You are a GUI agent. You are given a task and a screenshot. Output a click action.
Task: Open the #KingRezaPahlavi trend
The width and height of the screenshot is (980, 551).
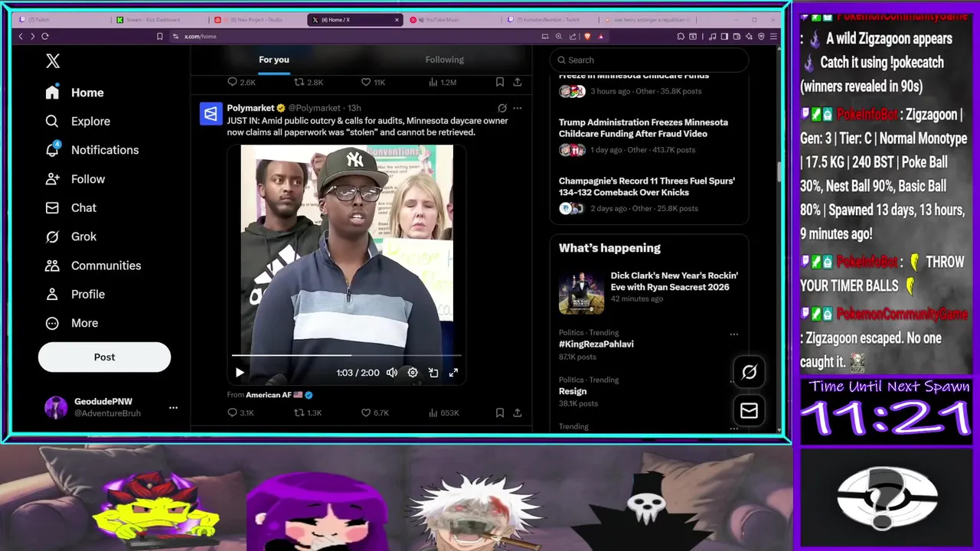coord(596,344)
